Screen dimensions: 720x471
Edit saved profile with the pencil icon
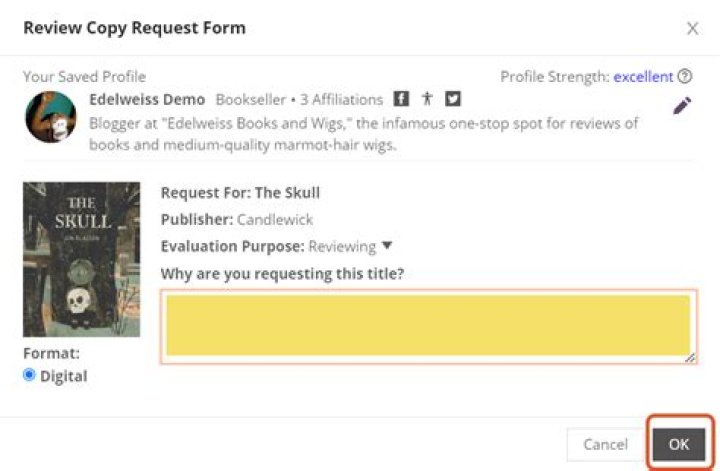tap(682, 106)
